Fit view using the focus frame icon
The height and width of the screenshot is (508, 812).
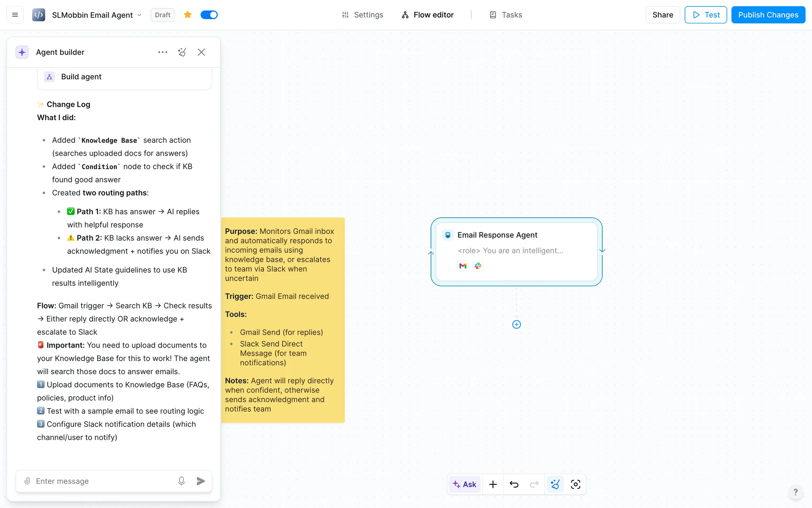(576, 484)
